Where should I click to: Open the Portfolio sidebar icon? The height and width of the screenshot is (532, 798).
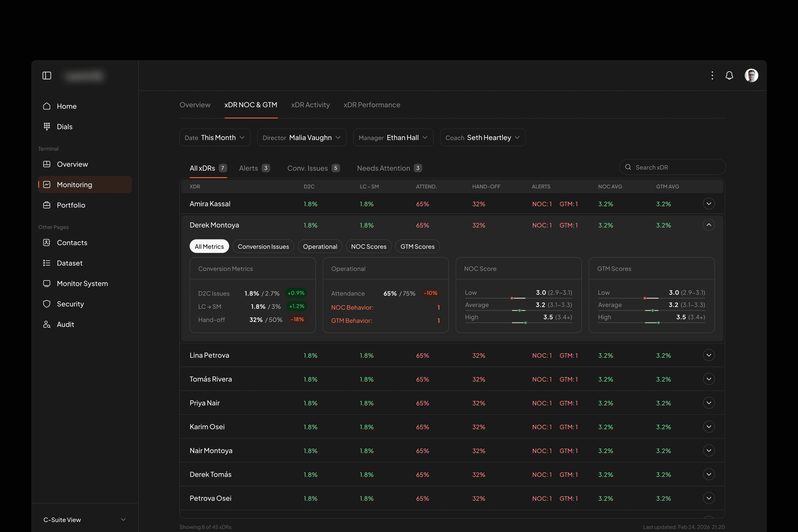47,205
